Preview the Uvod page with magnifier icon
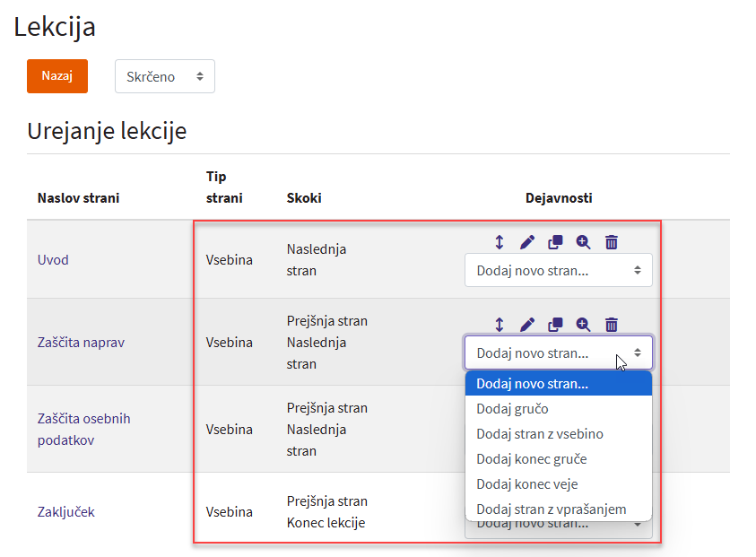 click(x=583, y=242)
